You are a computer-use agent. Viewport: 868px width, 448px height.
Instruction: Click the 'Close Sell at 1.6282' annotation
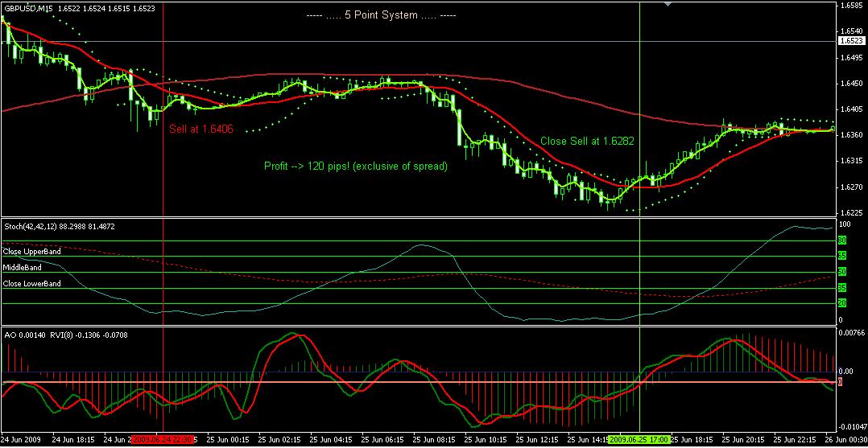[x=587, y=142]
